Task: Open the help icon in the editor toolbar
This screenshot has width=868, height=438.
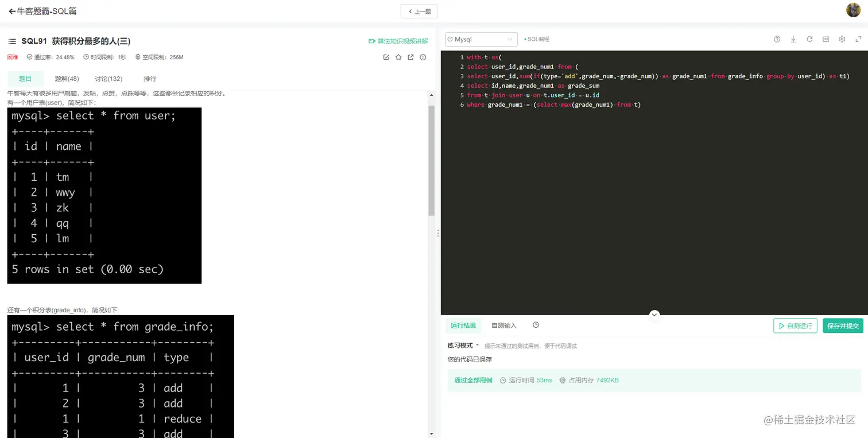Action: [777, 39]
